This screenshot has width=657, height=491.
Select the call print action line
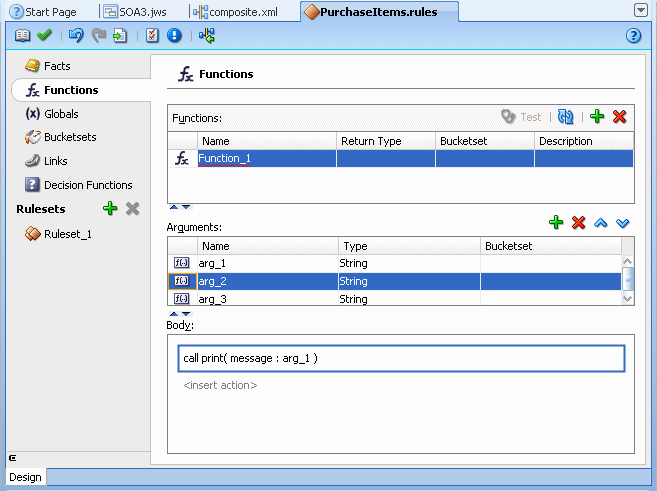[x=401, y=358]
